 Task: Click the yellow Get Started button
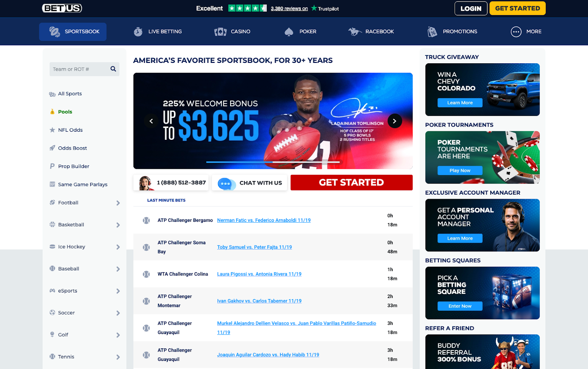click(517, 8)
